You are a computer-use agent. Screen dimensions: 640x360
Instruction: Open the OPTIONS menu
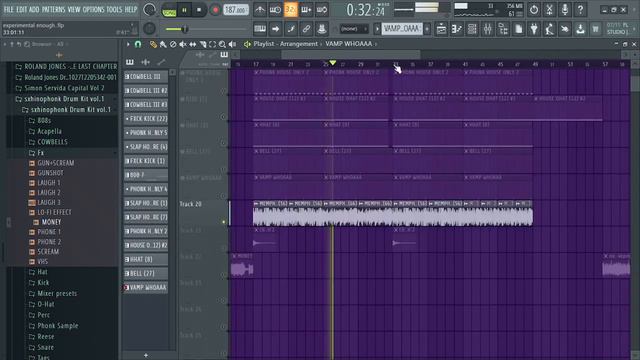click(93, 9)
